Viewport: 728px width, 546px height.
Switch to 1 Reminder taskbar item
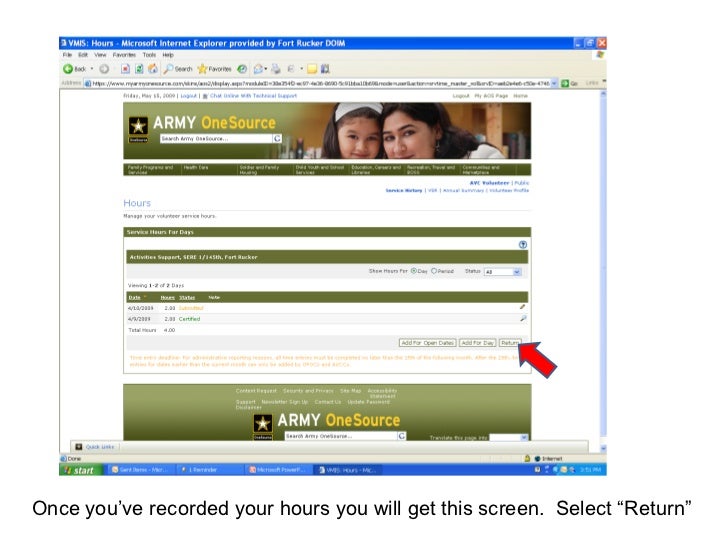[210, 470]
